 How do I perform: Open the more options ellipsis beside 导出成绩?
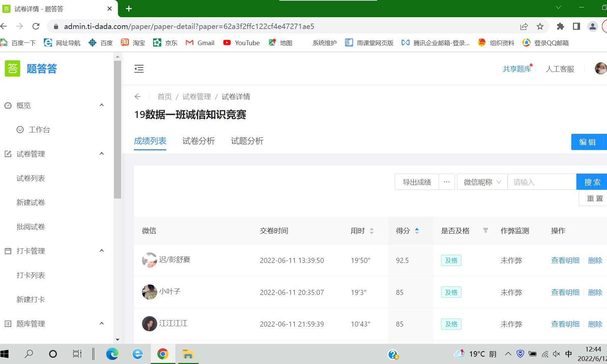pyautogui.click(x=447, y=182)
